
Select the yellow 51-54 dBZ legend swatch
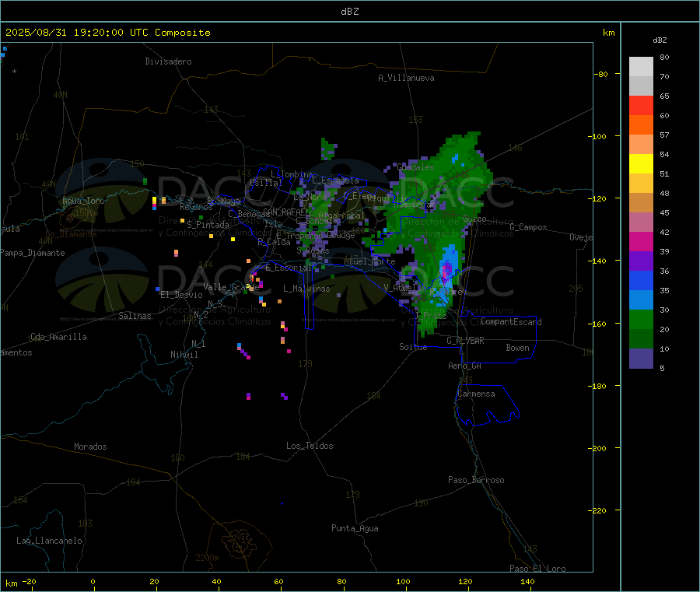(x=641, y=164)
